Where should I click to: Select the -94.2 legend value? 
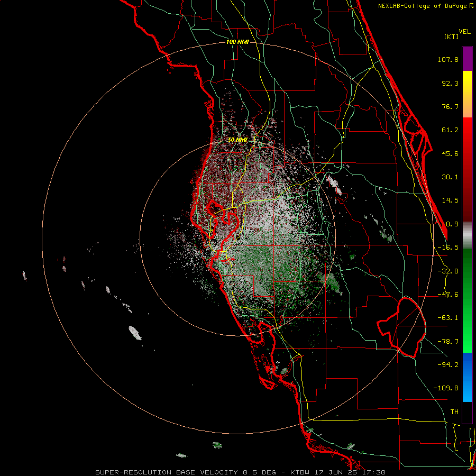click(x=448, y=365)
